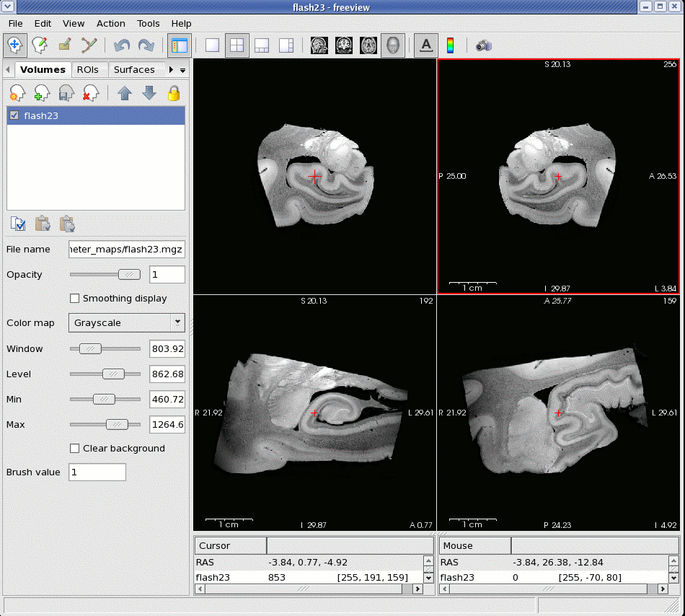Switch to the ROIs tab
Viewport: 685px width, 616px height.
click(x=87, y=70)
